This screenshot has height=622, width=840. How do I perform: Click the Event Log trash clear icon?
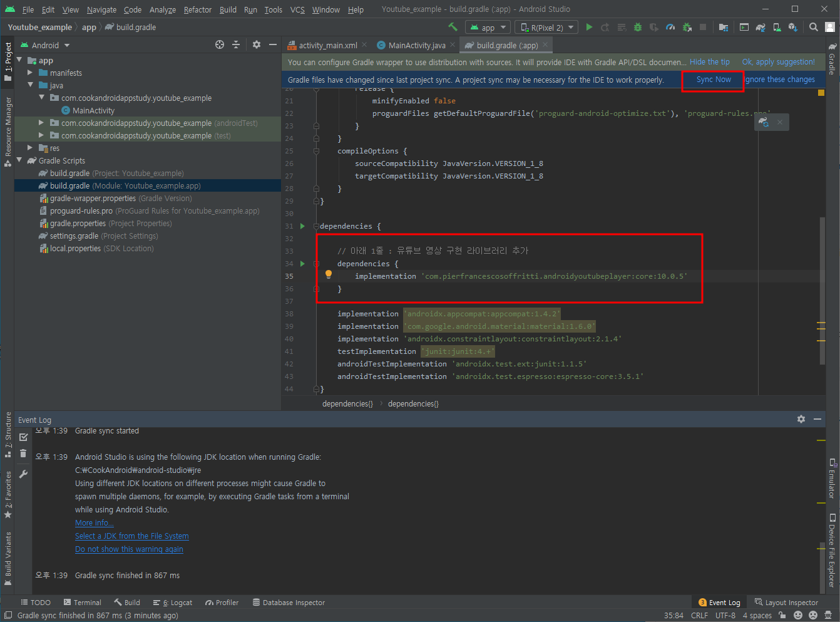pos(23,454)
